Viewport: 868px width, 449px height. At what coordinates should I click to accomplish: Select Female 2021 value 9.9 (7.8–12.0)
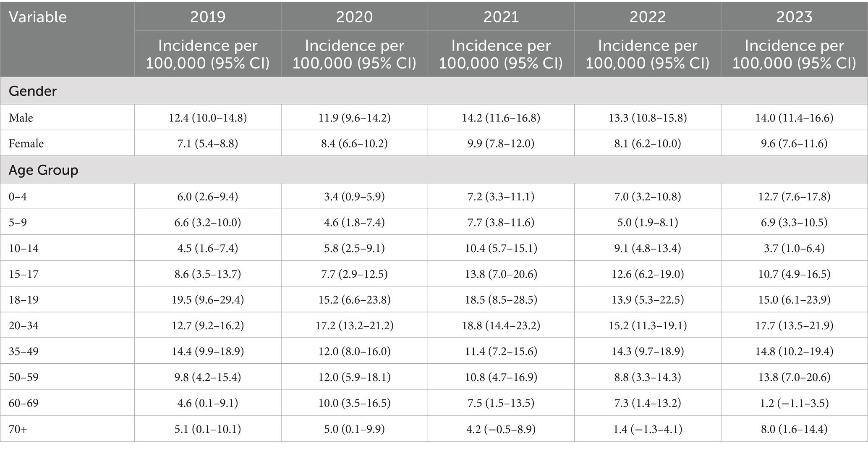coord(501,143)
